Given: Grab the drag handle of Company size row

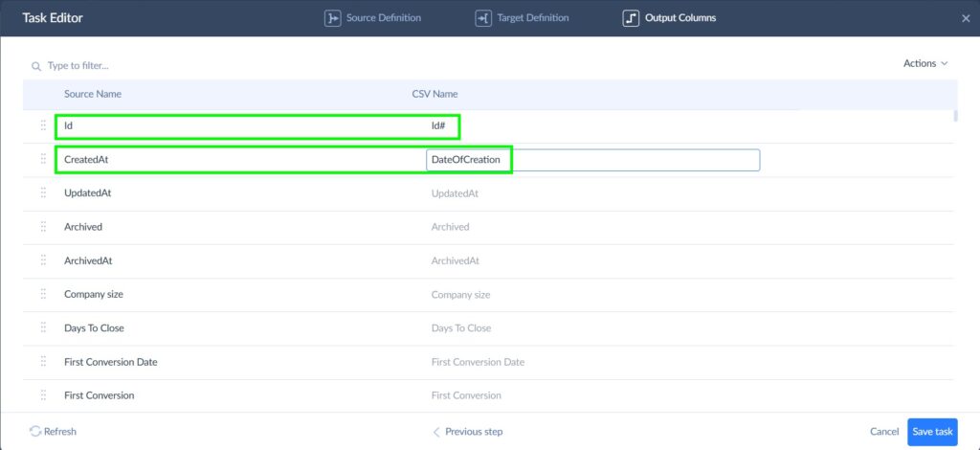Looking at the screenshot, I should pos(43,294).
